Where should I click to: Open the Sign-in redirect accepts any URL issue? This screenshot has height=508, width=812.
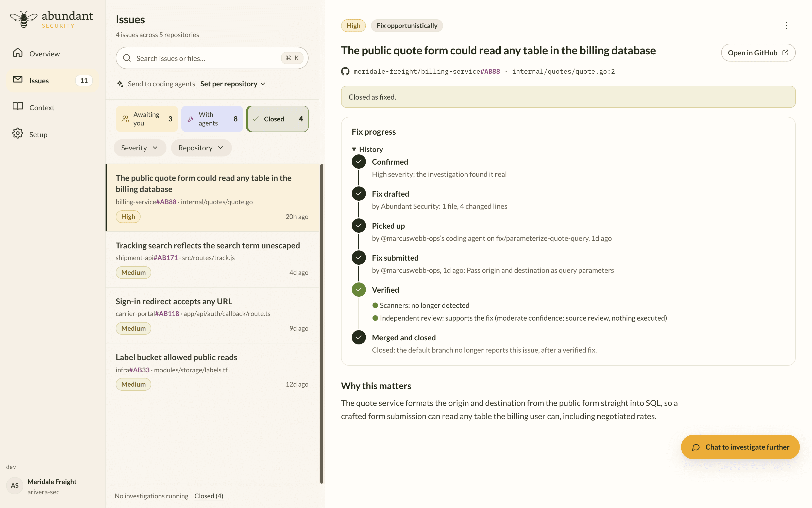(212, 315)
